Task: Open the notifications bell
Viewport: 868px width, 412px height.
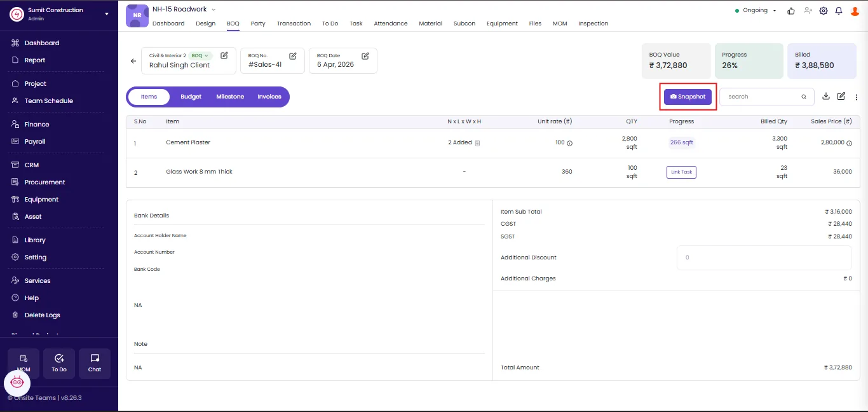Action: [x=839, y=11]
